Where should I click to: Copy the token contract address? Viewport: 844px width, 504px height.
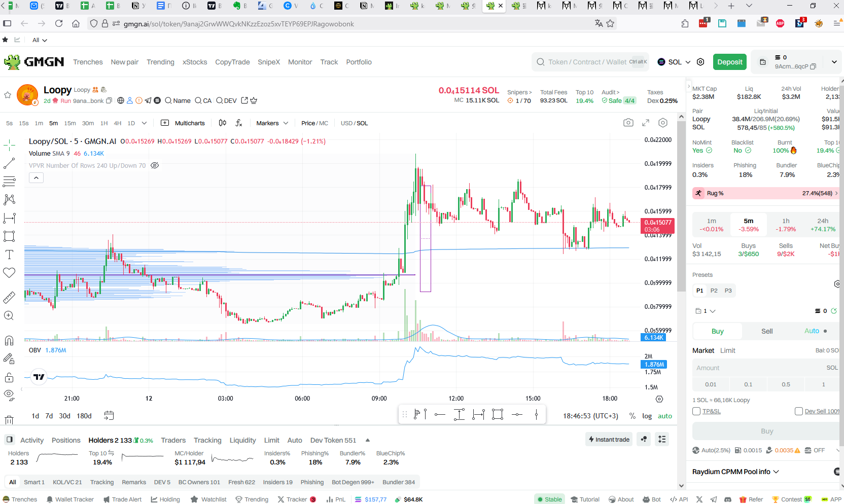109,101
